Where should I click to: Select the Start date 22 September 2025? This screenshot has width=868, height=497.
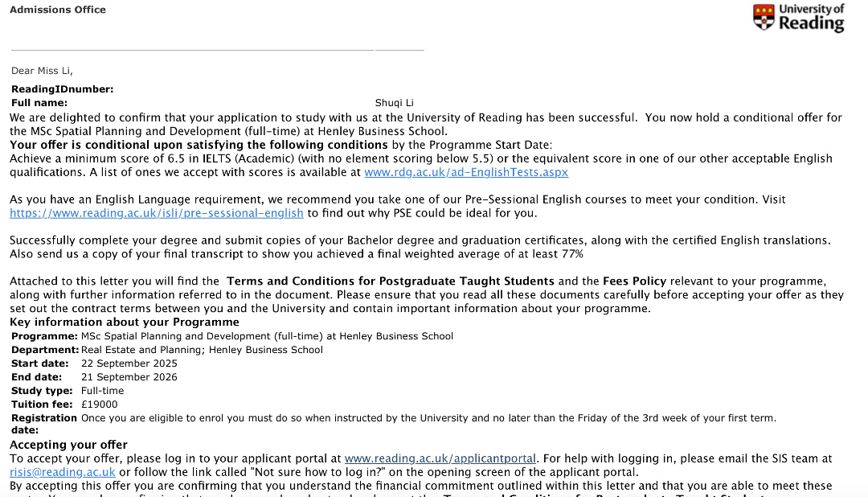tap(129, 364)
